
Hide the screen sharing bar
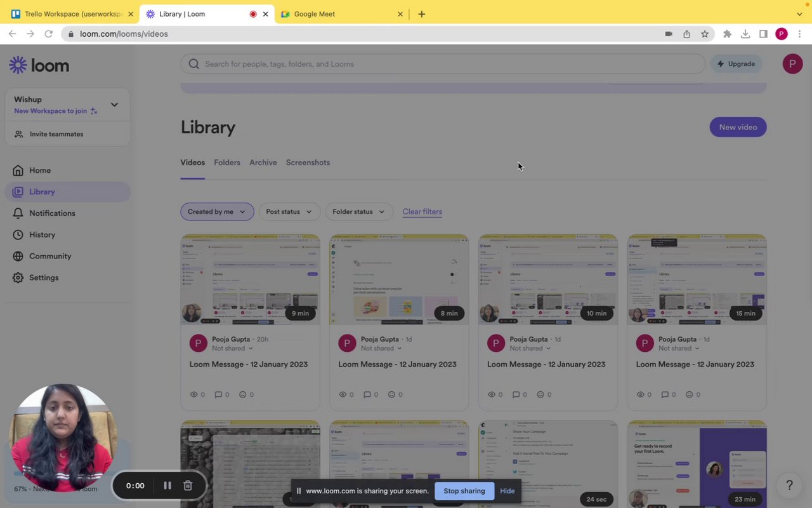507,491
